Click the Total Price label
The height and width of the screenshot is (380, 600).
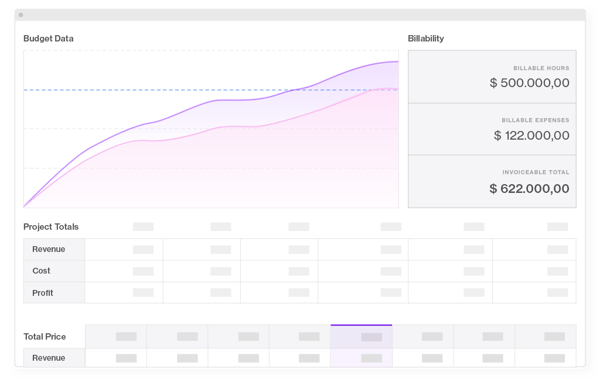tap(45, 337)
